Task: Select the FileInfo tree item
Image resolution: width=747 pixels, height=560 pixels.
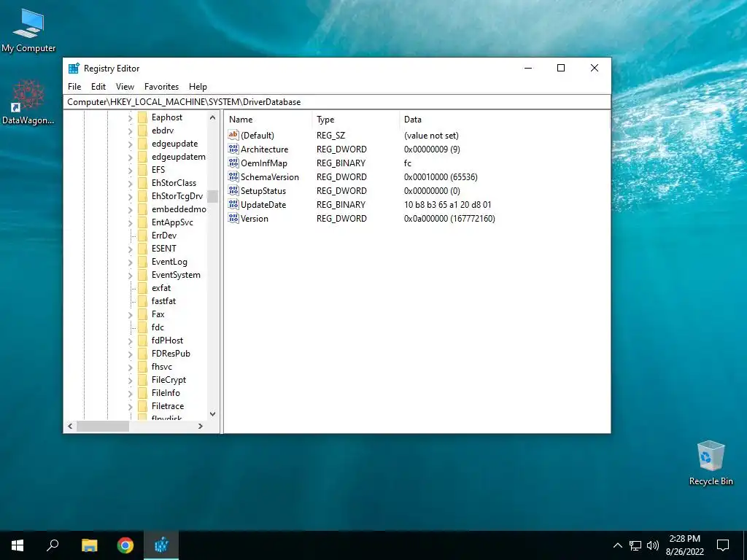Action: tap(166, 393)
